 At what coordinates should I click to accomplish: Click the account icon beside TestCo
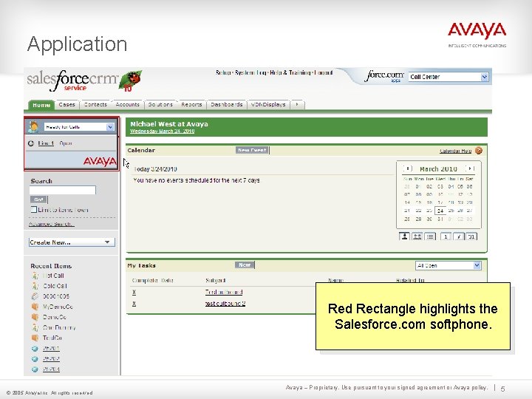coord(35,338)
